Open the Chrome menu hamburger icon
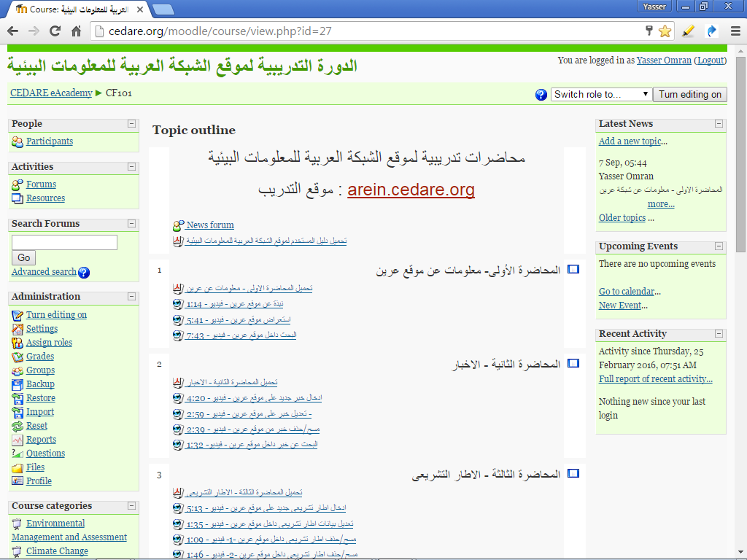747x560 pixels. point(735,31)
